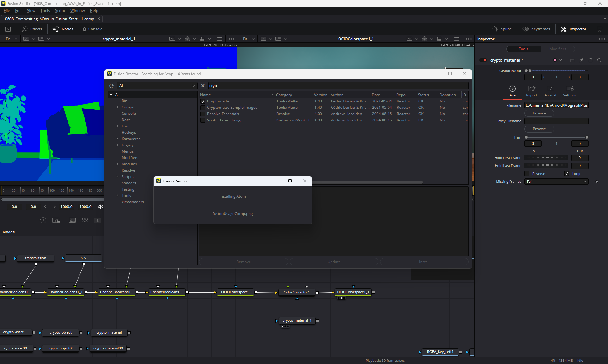
Task: Switch to the Modifiers tab in Inspector
Action: click(557, 49)
